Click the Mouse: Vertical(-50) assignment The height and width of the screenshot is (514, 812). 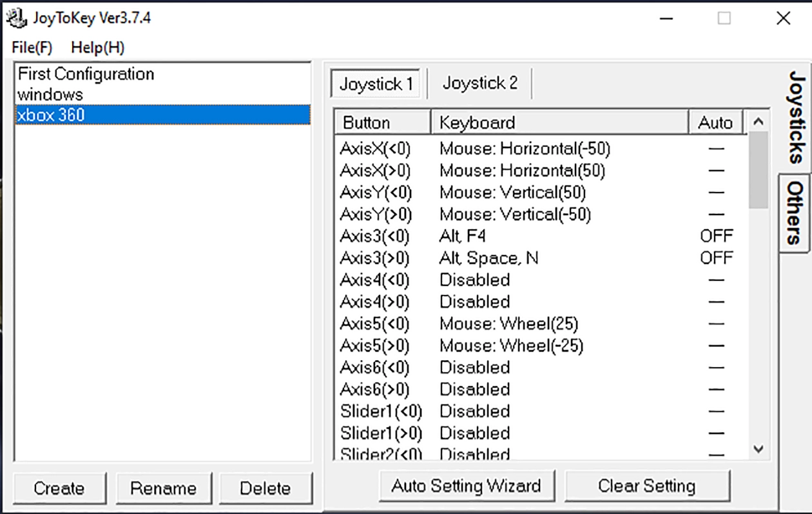(x=515, y=214)
